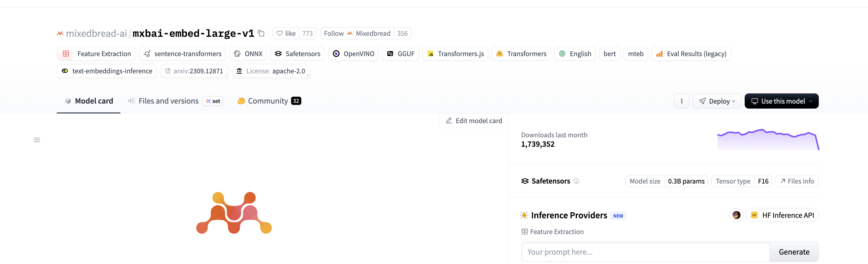Open the three-dot more options menu
Screen dimensions: 868x264
[x=681, y=101]
